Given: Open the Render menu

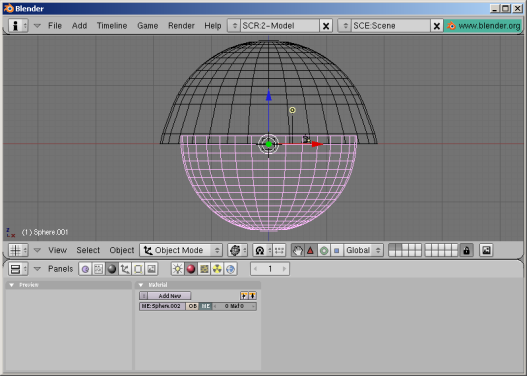Looking at the screenshot, I should click(181, 26).
